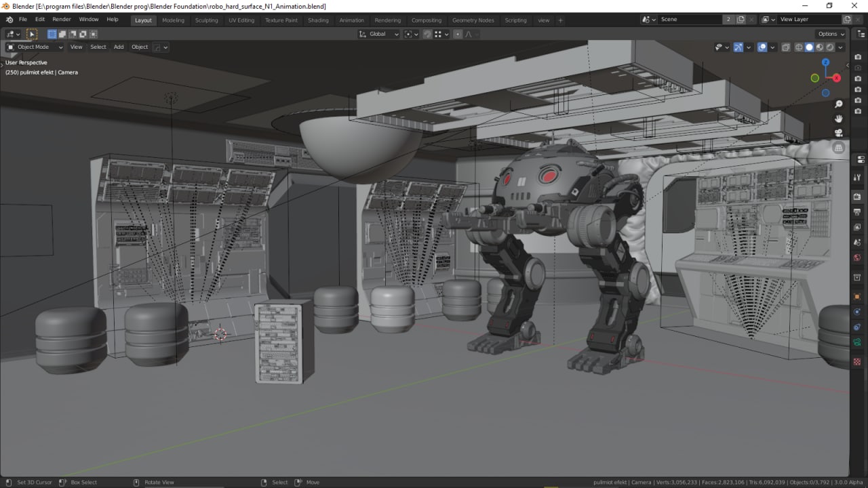This screenshot has height=488, width=868.
Task: Open the Add menu in viewport header
Action: [119, 47]
